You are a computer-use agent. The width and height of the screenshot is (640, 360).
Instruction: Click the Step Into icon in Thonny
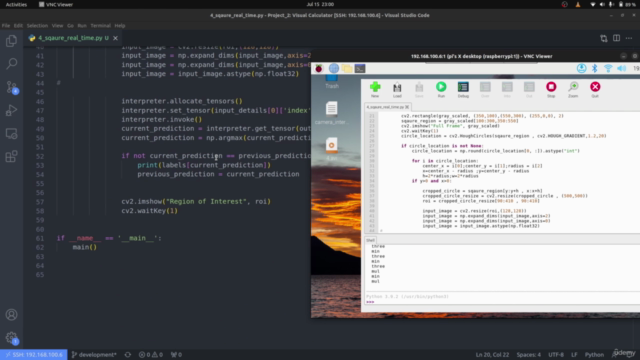507,89
